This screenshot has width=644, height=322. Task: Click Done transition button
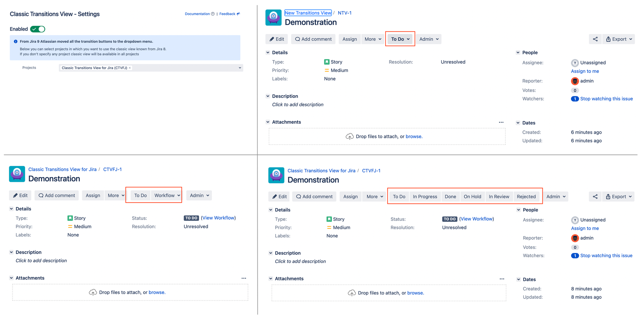tap(450, 196)
